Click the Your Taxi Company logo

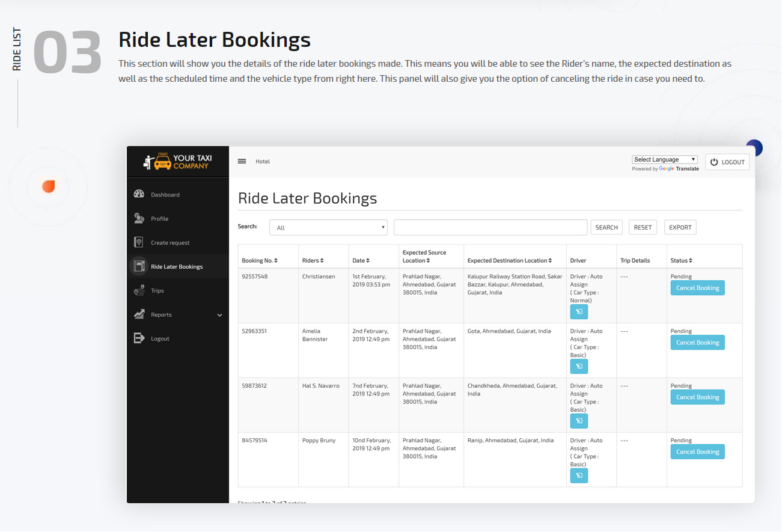pyautogui.click(x=178, y=162)
